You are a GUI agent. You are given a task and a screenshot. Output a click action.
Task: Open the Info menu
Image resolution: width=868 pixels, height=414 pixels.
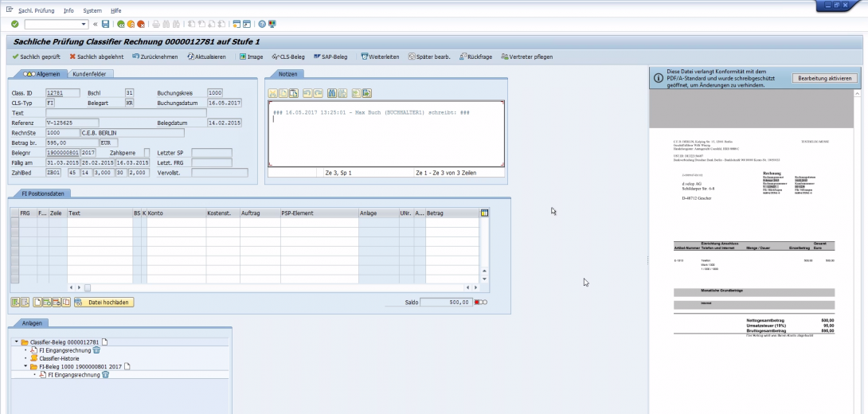coord(68,10)
